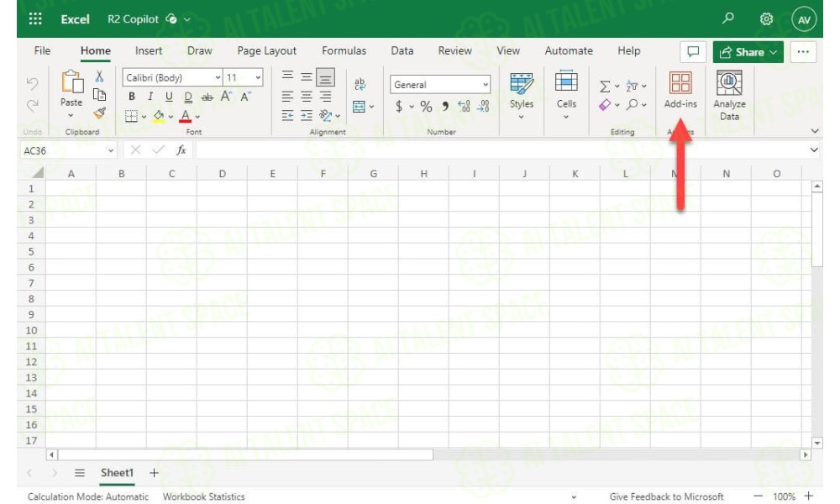Open the borders dropdown arrow
The height and width of the screenshot is (504, 840).
coord(144,117)
